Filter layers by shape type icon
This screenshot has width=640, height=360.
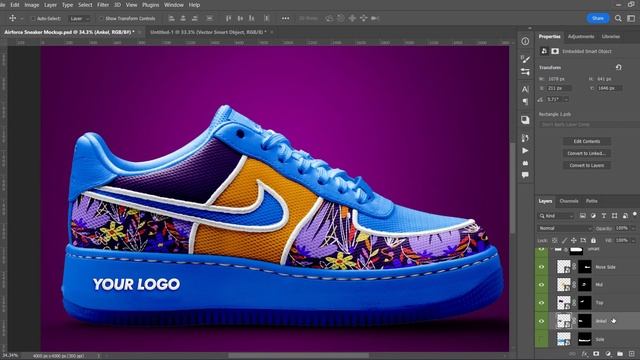pos(614,216)
